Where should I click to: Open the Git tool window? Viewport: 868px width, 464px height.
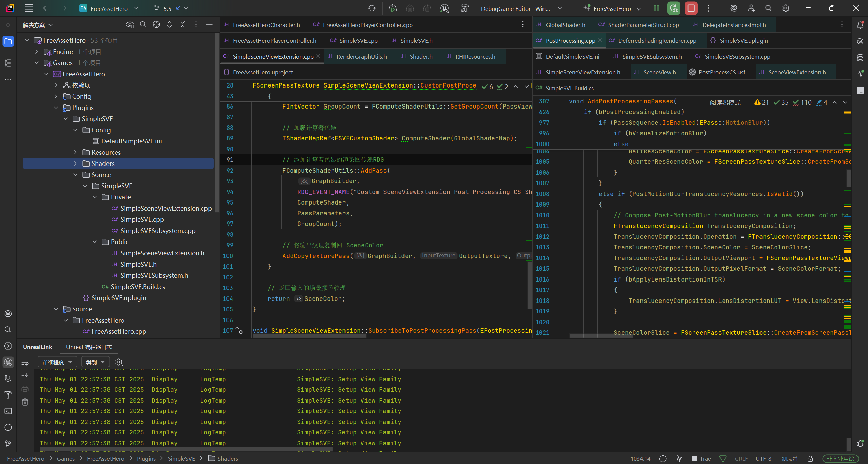click(8, 444)
